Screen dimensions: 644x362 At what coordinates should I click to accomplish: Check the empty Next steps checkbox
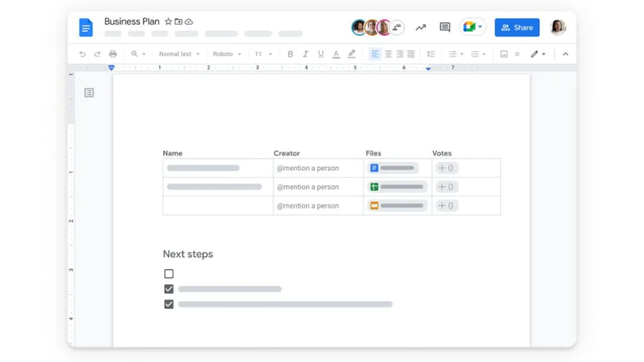(x=169, y=274)
